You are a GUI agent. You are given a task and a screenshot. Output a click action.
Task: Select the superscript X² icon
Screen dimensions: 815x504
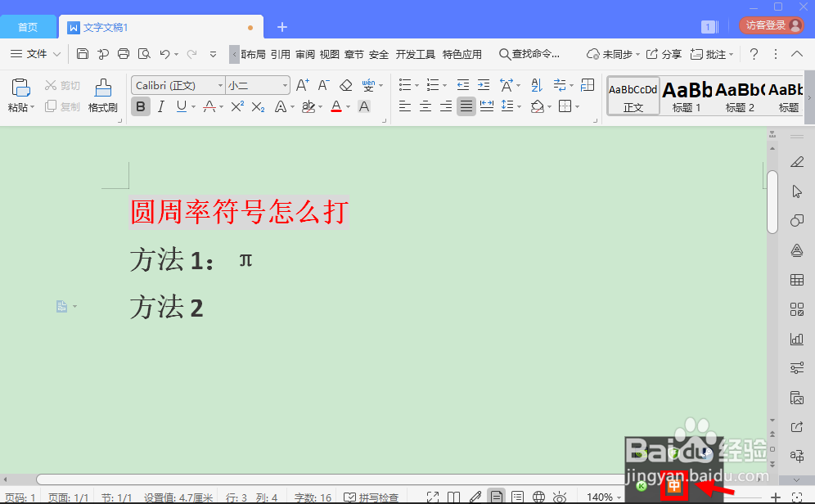tap(236, 106)
